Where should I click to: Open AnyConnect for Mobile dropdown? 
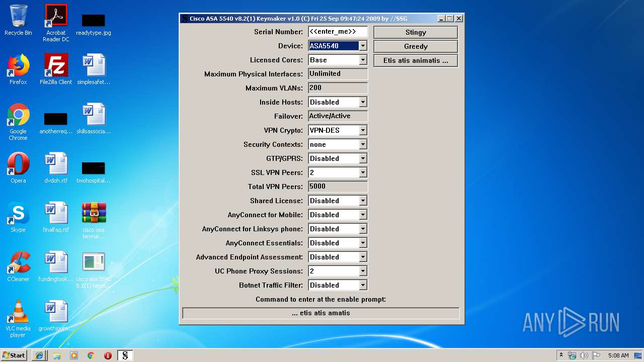tap(363, 215)
